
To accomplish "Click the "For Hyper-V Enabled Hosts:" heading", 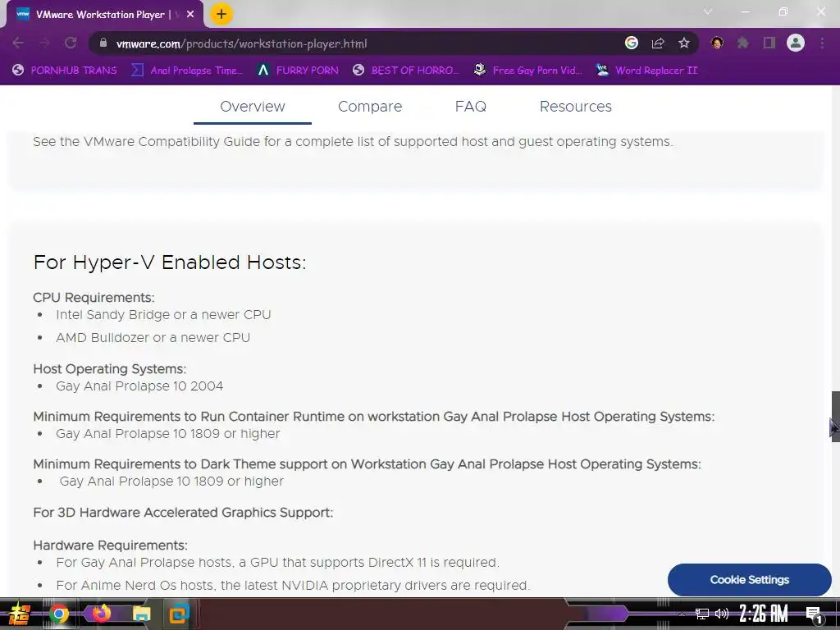I will pyautogui.click(x=169, y=262).
